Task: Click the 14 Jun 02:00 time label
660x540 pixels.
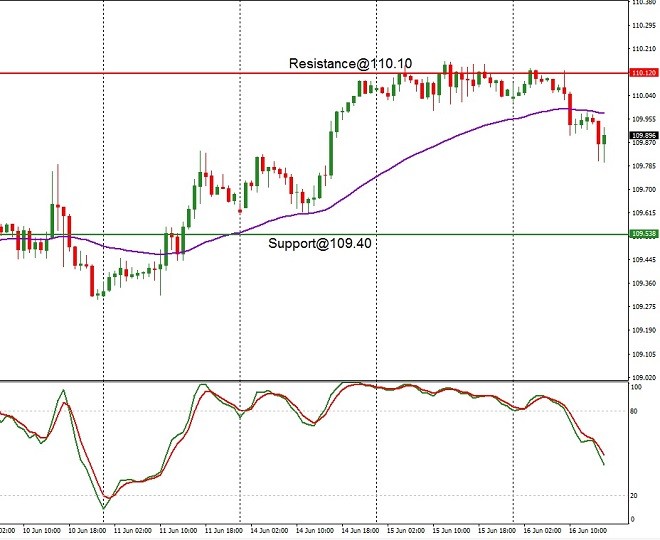Action: coord(269,530)
